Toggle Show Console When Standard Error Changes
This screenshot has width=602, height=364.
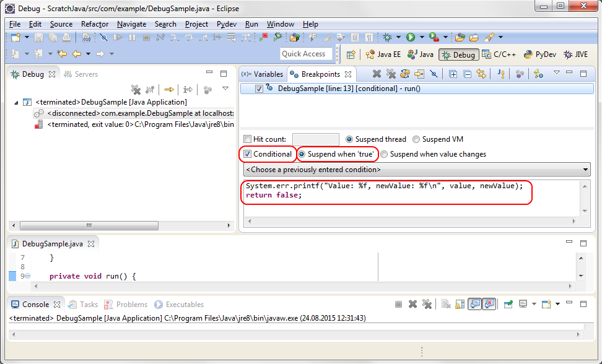489,304
